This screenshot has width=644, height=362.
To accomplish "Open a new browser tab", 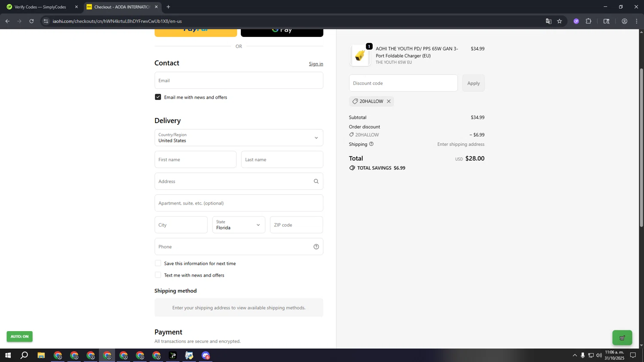I will click(x=168, y=7).
